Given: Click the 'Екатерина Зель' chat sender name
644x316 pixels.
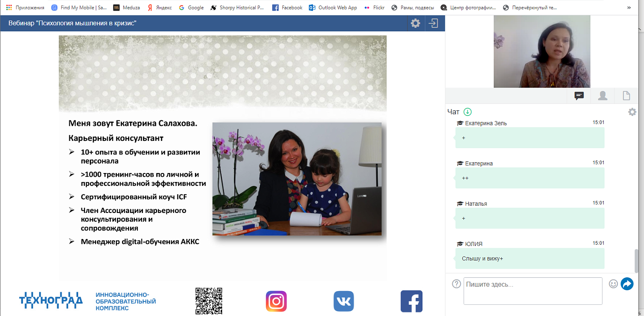Looking at the screenshot, I should click(486, 123).
